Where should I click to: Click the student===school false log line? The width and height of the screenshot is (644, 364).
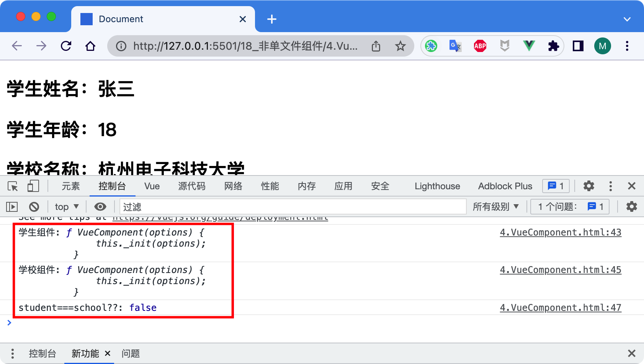88,308
